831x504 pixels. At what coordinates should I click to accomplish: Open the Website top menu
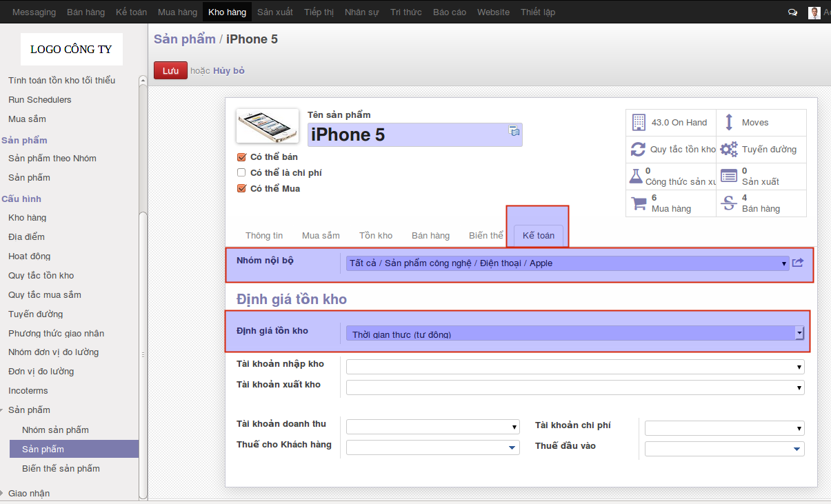494,12
